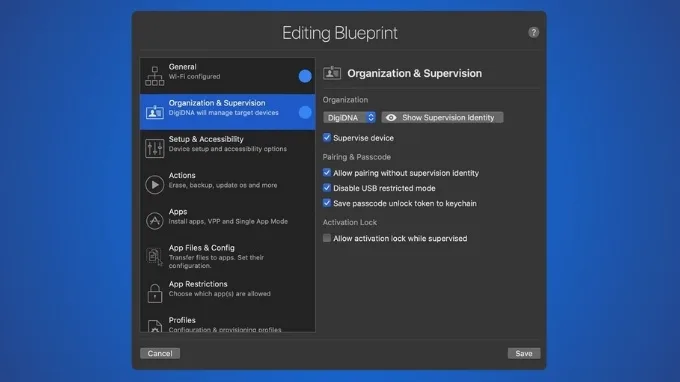The width and height of the screenshot is (680, 382).
Task: Uncheck Save passcode unlock token to keychain
Action: (327, 203)
